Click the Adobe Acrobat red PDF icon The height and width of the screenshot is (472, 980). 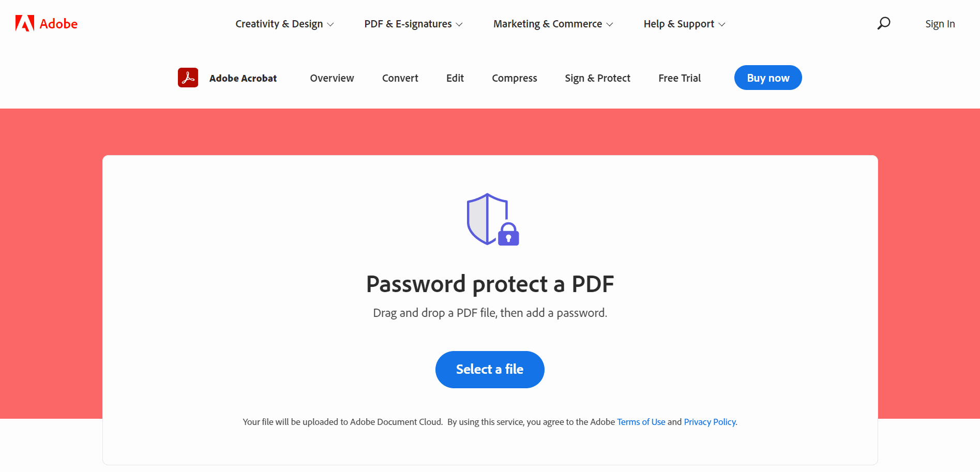point(188,78)
